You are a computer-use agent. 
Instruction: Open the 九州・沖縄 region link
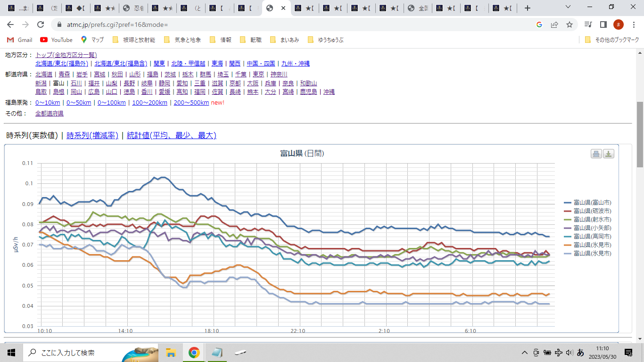(x=296, y=64)
